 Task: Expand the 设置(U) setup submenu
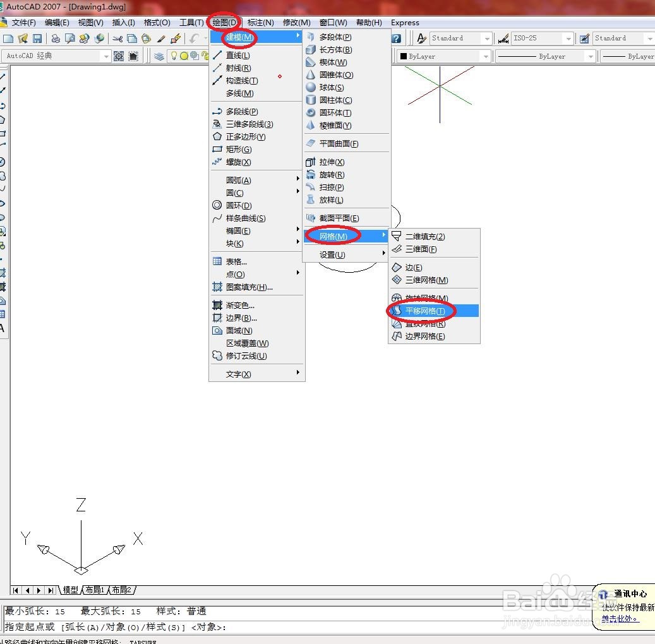click(346, 255)
